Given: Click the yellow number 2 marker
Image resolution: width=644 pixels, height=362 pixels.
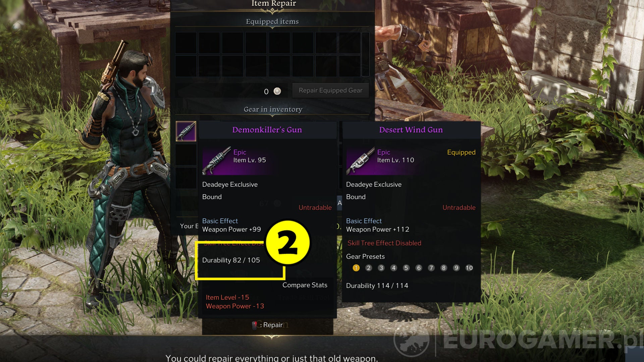Looking at the screenshot, I should (288, 243).
